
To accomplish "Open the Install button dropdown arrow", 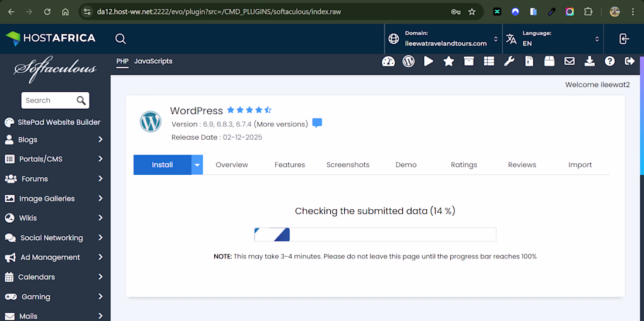I will tap(197, 165).
